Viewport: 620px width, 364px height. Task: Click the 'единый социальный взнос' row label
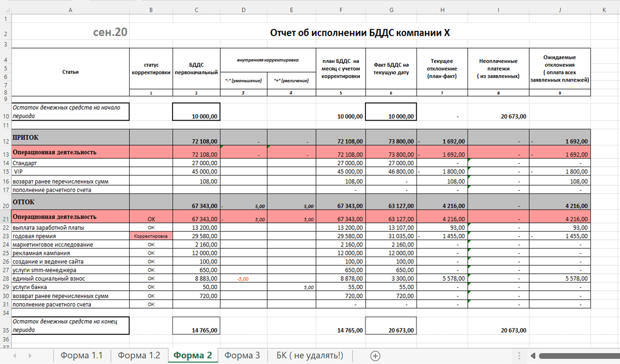coord(70,278)
